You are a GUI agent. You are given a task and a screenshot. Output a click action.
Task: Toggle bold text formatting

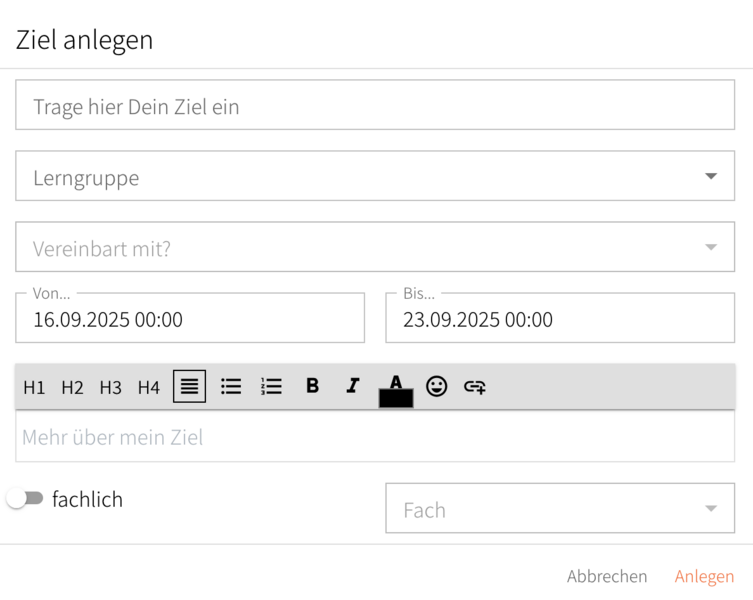(x=312, y=386)
